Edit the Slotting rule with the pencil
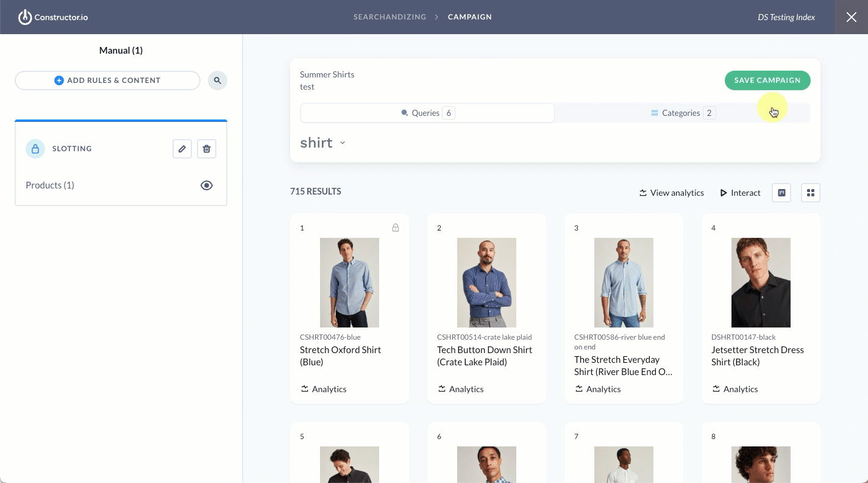The image size is (868, 483). pos(182,149)
